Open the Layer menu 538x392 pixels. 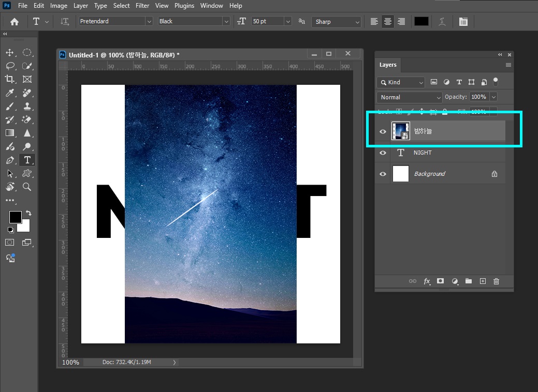pos(81,6)
